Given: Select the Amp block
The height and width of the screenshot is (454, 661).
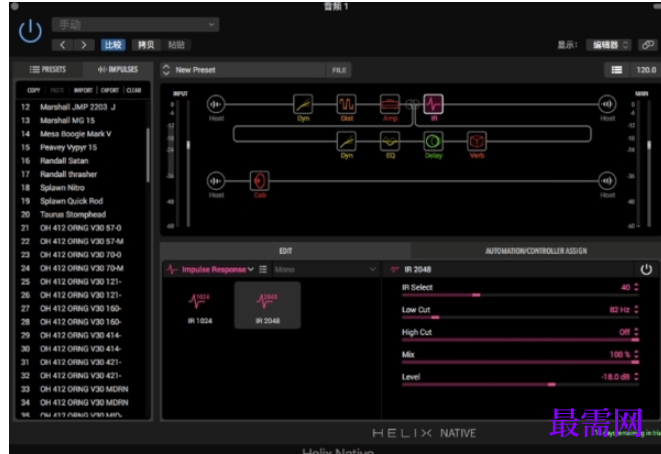Looking at the screenshot, I should [x=390, y=104].
